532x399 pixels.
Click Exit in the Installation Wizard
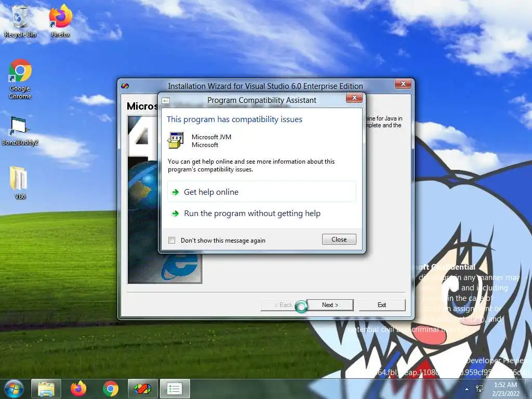tap(382, 304)
